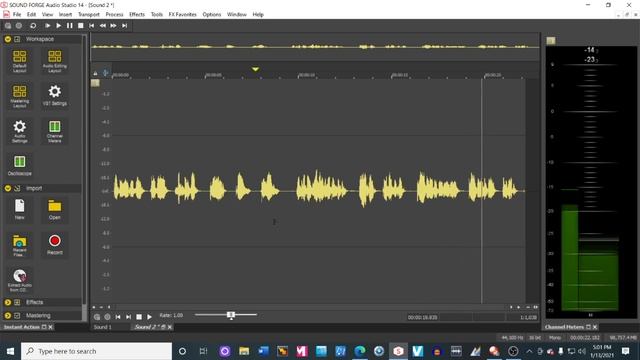Click the main toolbar Record button
This screenshot has height=360, width=640.
pyautogui.click(x=19, y=25)
